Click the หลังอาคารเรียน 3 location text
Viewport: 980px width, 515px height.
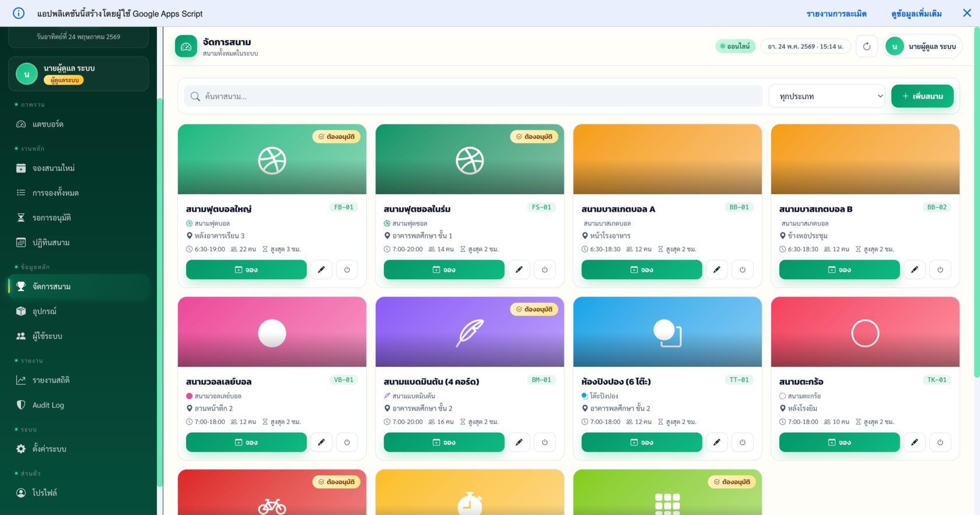pyautogui.click(x=219, y=236)
